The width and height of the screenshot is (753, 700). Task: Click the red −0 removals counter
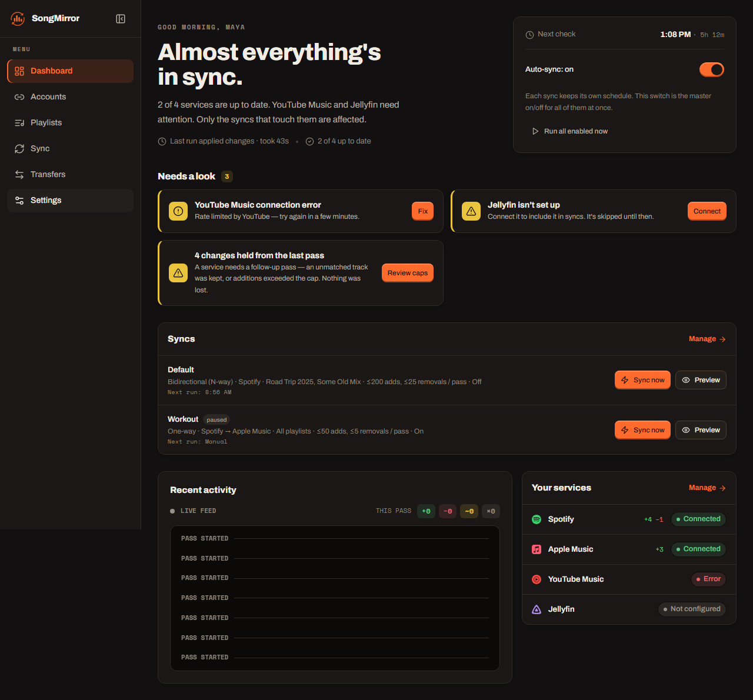[448, 511]
